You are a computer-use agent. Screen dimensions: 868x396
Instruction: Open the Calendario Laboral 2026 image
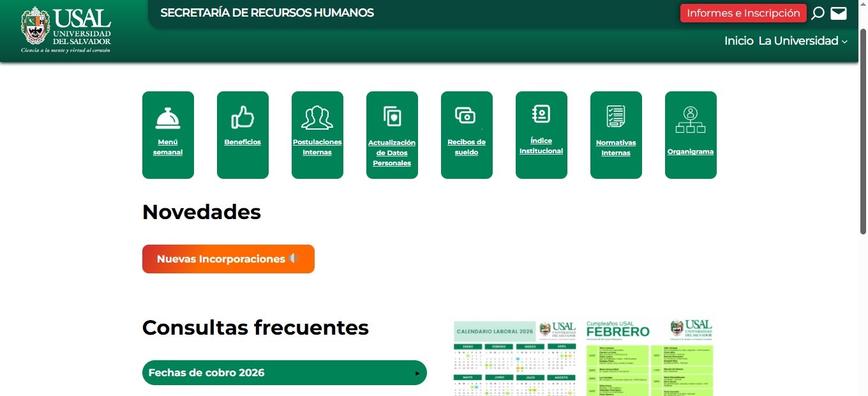[515, 358]
